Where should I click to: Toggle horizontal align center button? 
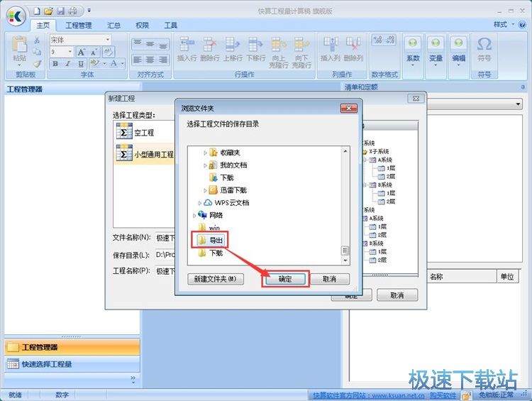coord(150,60)
